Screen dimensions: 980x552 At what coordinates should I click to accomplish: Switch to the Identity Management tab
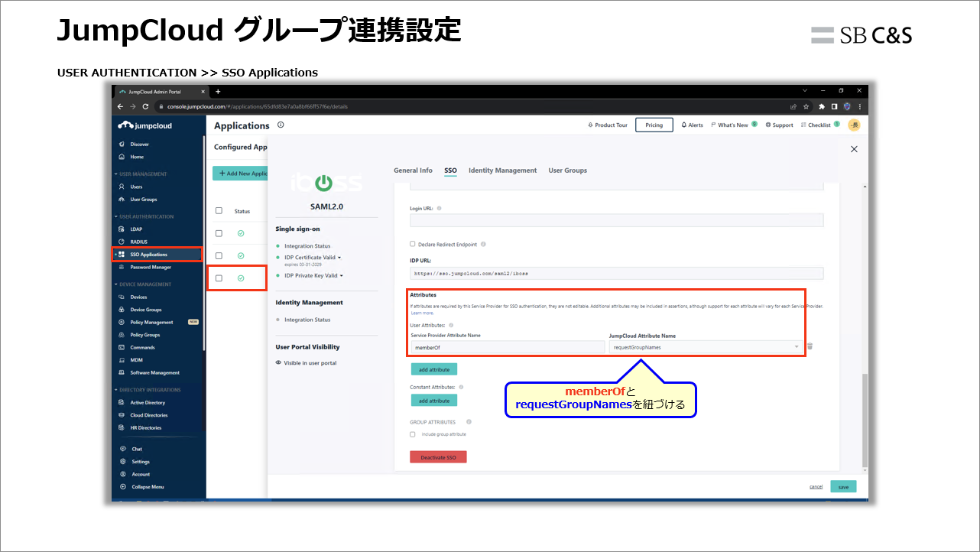pyautogui.click(x=502, y=170)
